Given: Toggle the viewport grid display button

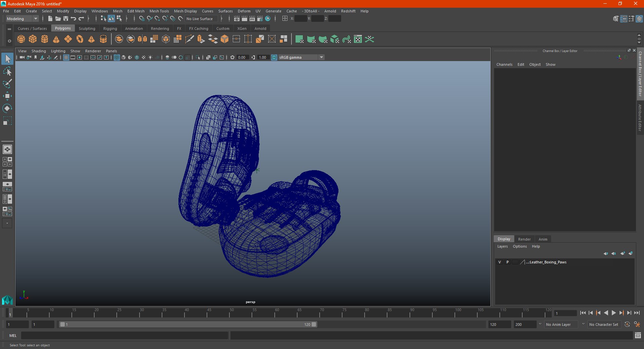Looking at the screenshot, I should pos(66,57).
